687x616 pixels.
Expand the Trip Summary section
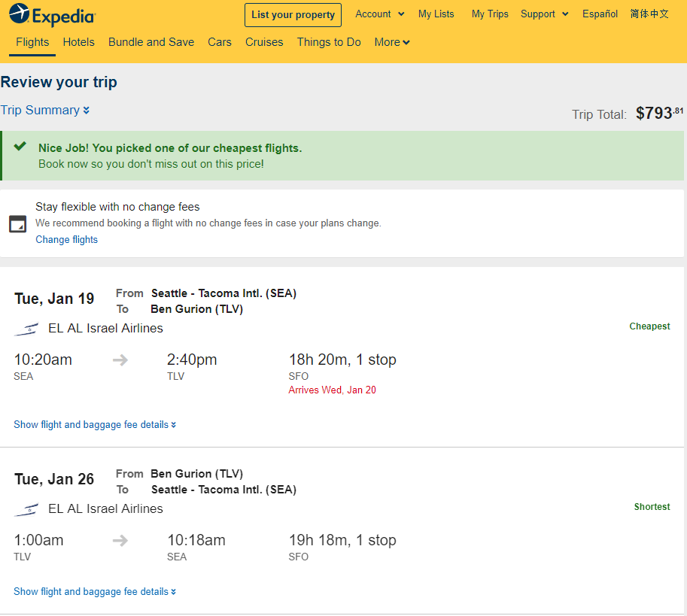click(x=45, y=110)
